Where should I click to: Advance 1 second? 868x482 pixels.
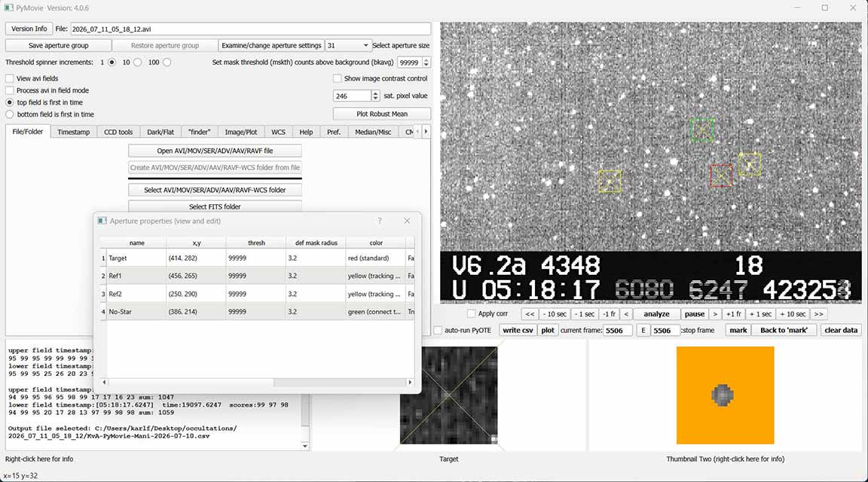coord(760,314)
